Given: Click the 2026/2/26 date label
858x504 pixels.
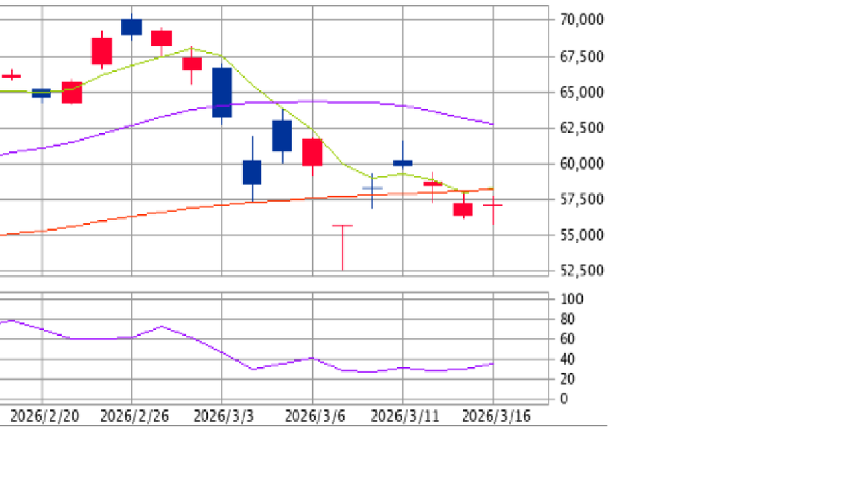Looking at the screenshot, I should click(x=134, y=416).
